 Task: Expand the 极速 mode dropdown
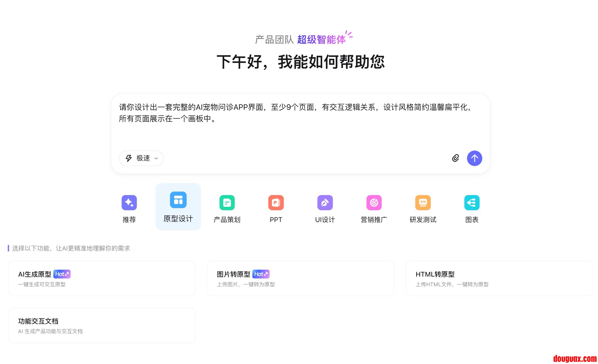point(141,158)
